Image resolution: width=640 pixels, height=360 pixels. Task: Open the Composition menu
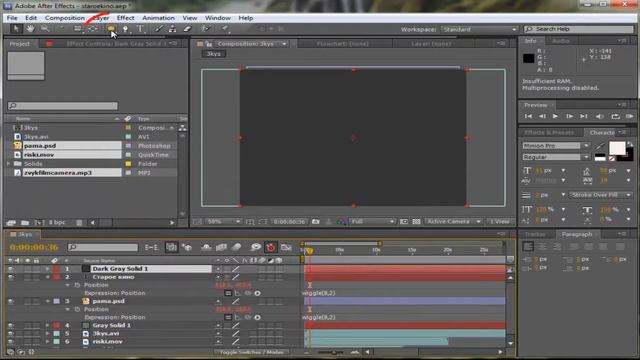point(64,18)
